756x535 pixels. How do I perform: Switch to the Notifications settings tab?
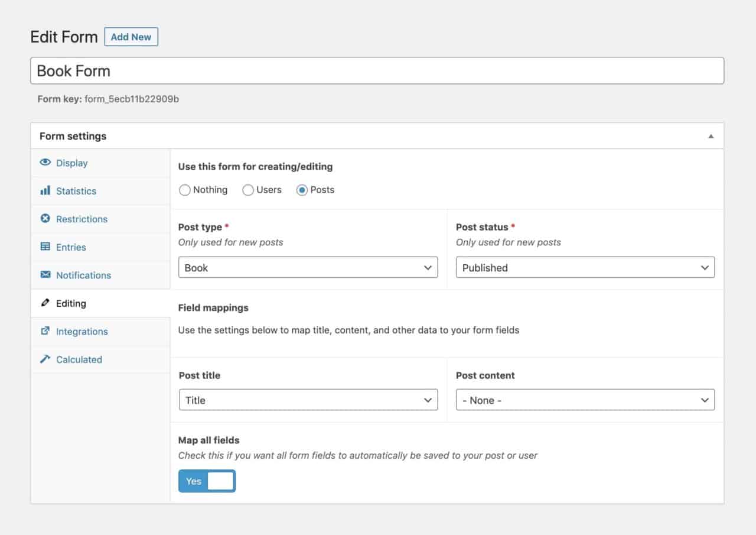tap(83, 275)
